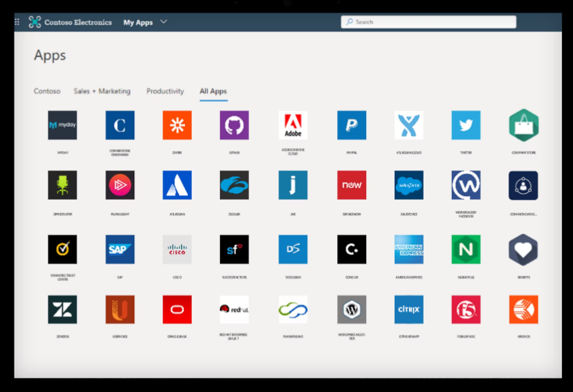Launch the Kronos app
Viewport: 573px width, 392px height.
coord(523,309)
